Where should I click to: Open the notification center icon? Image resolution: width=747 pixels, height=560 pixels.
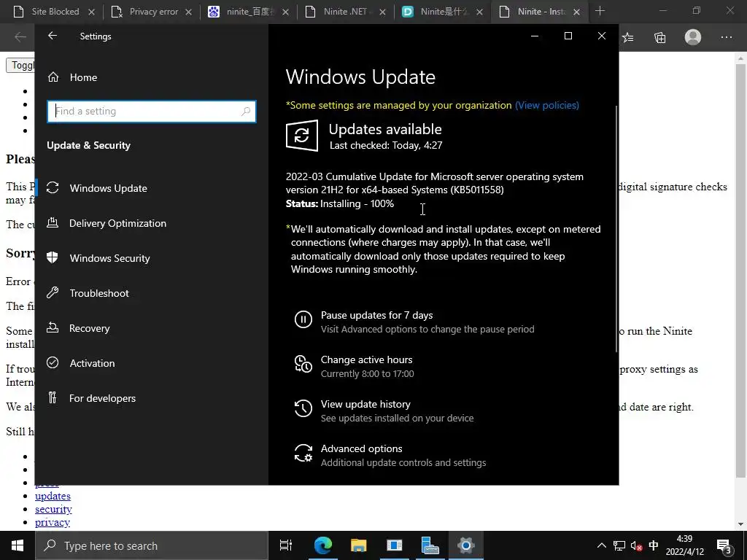724,546
